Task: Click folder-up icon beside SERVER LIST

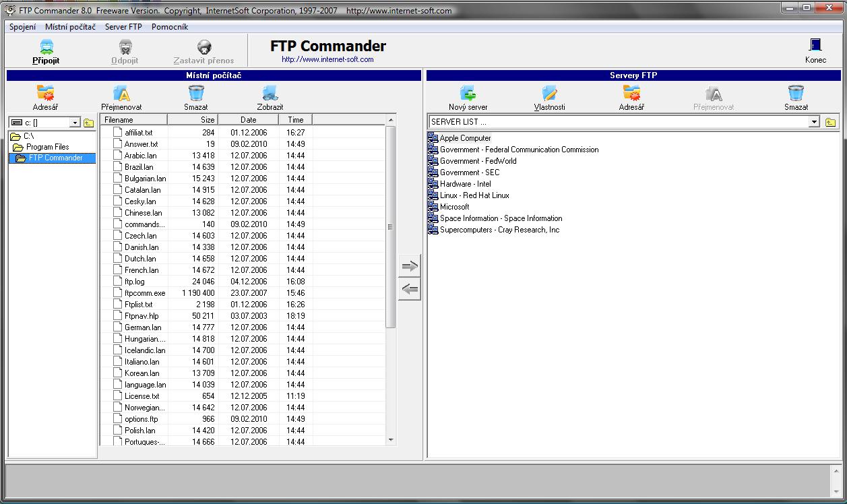Action: [x=830, y=122]
